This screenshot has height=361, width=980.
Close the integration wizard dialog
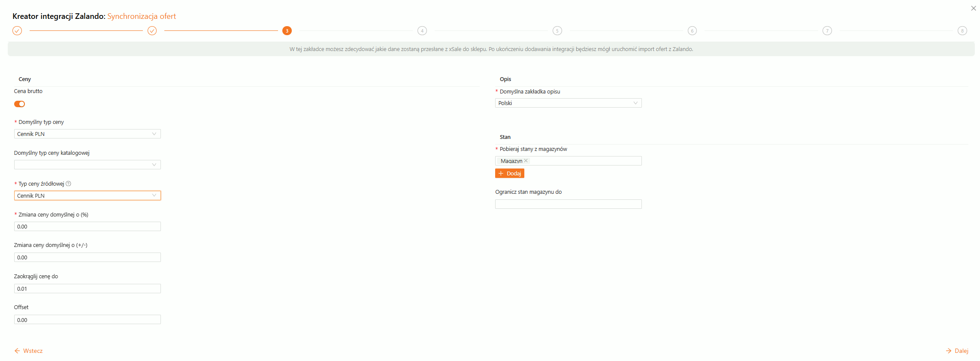(974, 8)
